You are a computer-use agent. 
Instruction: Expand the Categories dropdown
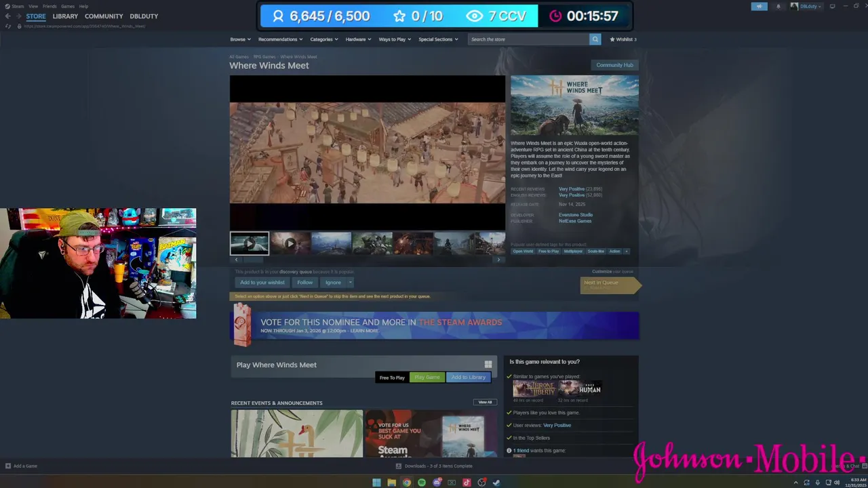coord(324,39)
